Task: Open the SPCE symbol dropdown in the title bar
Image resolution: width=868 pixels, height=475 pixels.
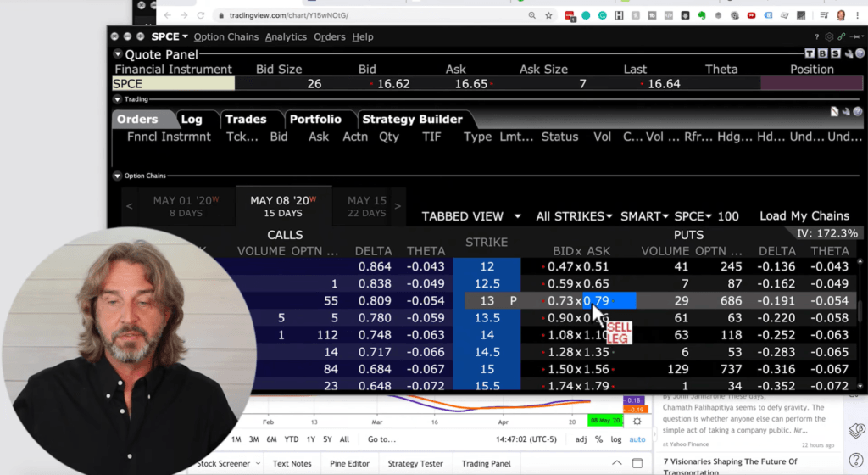Action: point(170,36)
